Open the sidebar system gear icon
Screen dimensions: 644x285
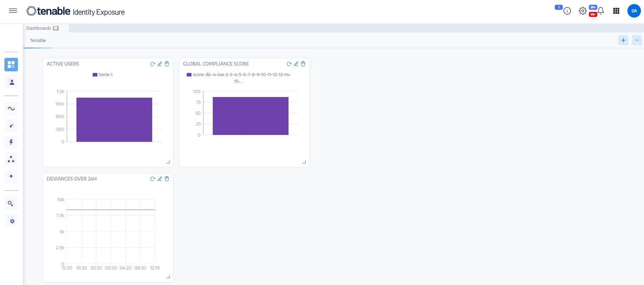pyautogui.click(x=11, y=220)
